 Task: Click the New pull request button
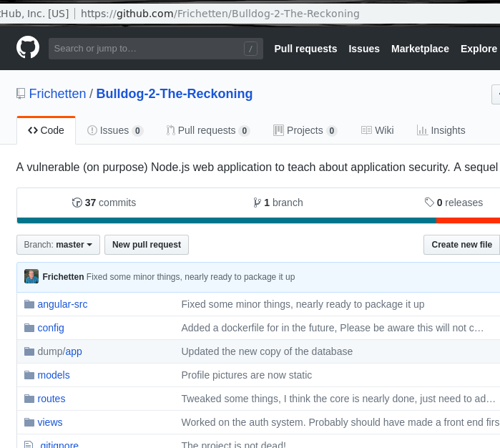[x=147, y=245]
